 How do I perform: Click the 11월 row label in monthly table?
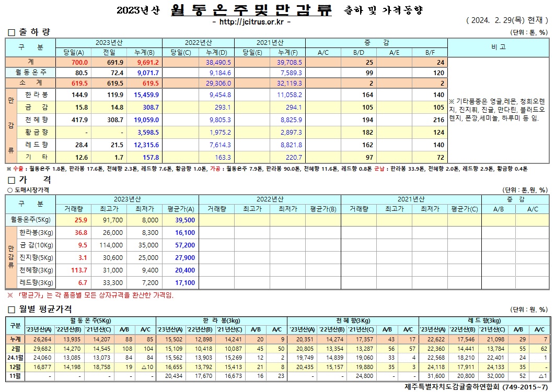pos(15,376)
